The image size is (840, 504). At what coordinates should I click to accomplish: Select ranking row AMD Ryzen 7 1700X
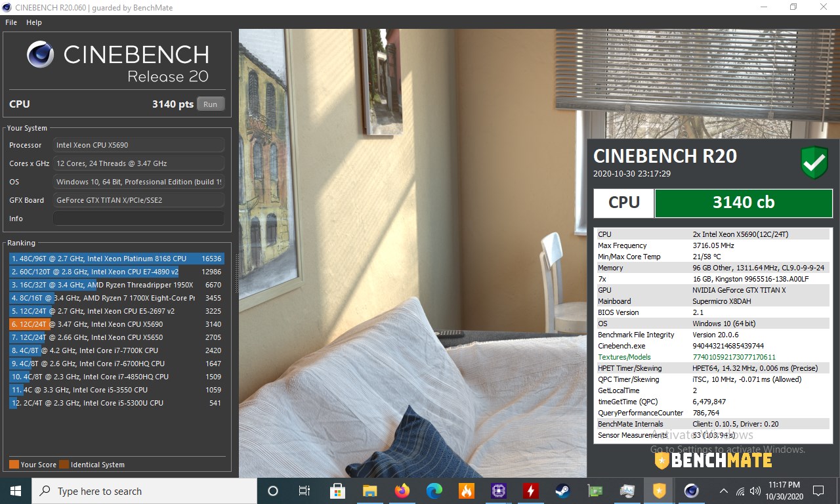tap(116, 298)
